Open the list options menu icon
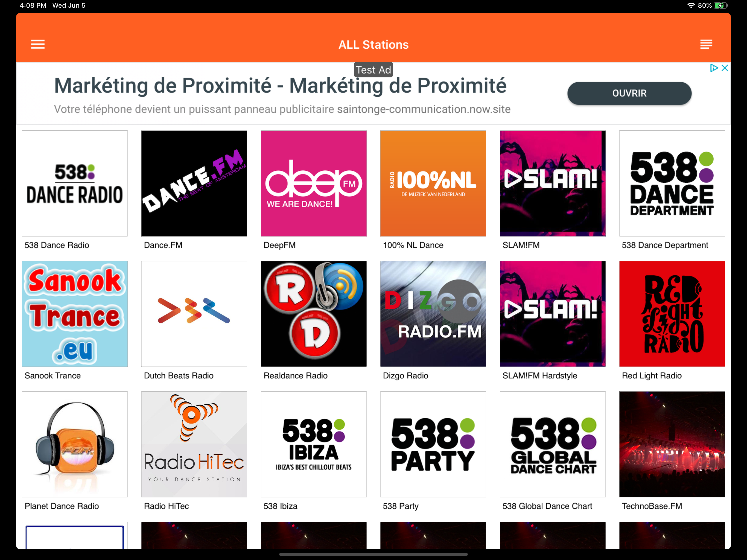This screenshot has height=560, width=747. (x=706, y=44)
